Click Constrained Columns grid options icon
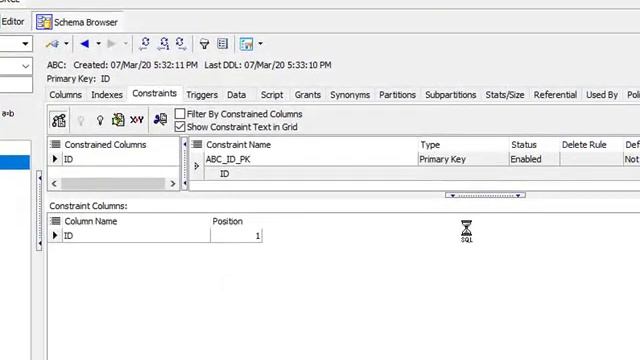 (56, 144)
